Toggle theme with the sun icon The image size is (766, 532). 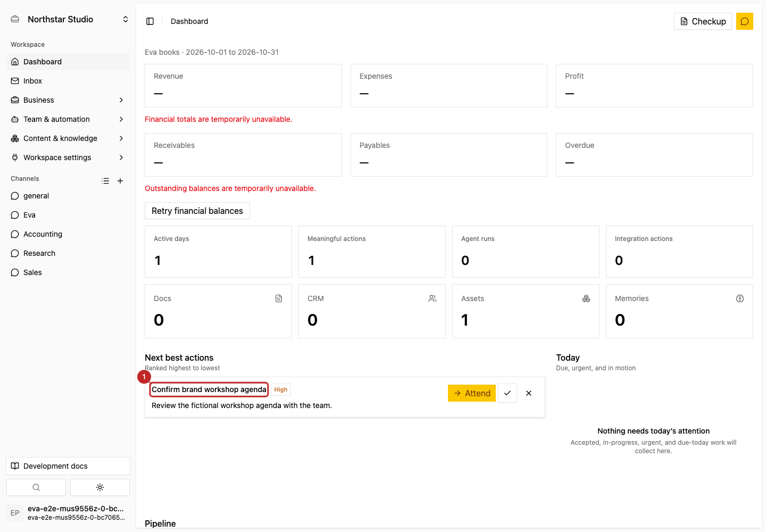tap(100, 487)
